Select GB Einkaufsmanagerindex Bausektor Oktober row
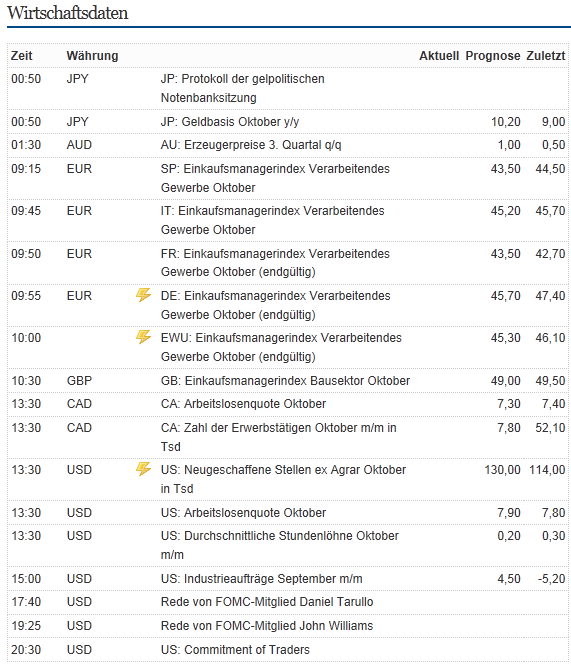The width and height of the screenshot is (571, 669). pyautogui.click(x=288, y=381)
